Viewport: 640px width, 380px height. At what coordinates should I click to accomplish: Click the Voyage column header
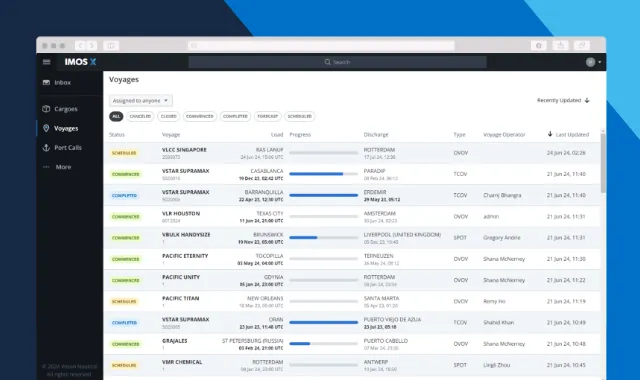coord(171,135)
